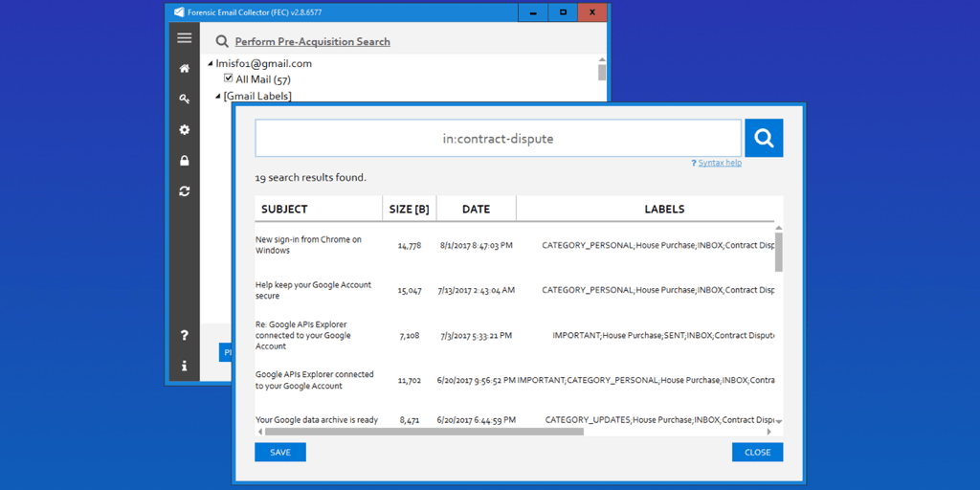
Task: Click date 8/1/2017 8:47:03 PM
Action: coord(477,245)
